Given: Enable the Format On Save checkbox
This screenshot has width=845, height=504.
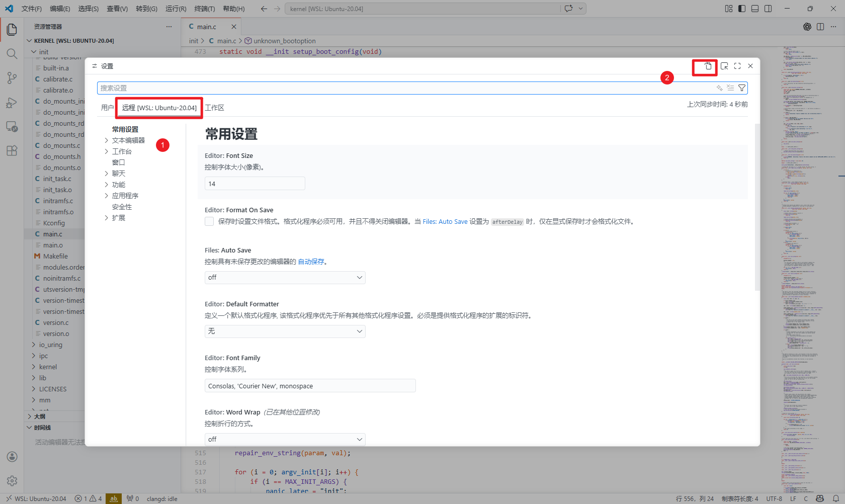Looking at the screenshot, I should pyautogui.click(x=209, y=221).
